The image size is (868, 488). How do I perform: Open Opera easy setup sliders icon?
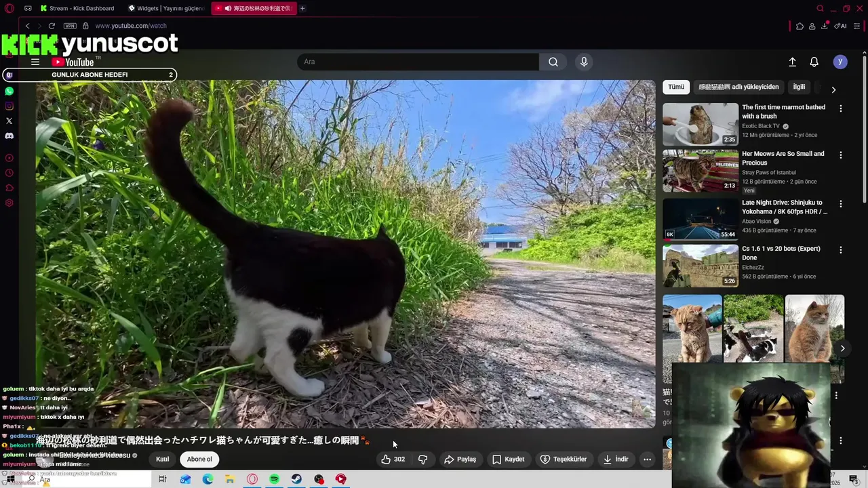click(x=857, y=26)
